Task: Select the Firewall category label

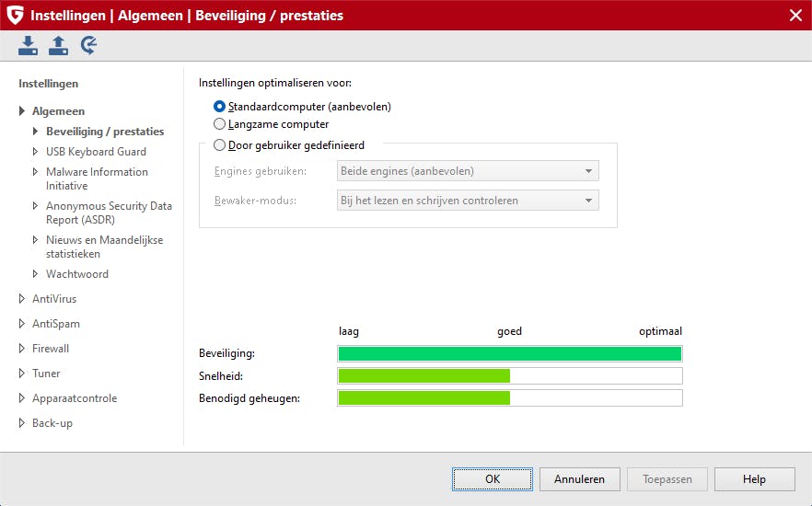Action: [51, 349]
